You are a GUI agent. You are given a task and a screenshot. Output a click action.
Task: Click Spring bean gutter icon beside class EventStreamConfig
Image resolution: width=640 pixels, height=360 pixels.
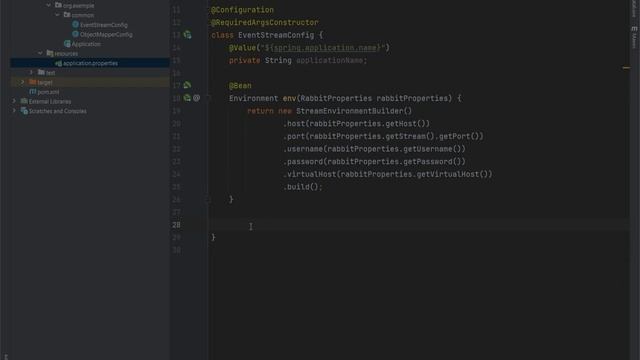click(187, 35)
